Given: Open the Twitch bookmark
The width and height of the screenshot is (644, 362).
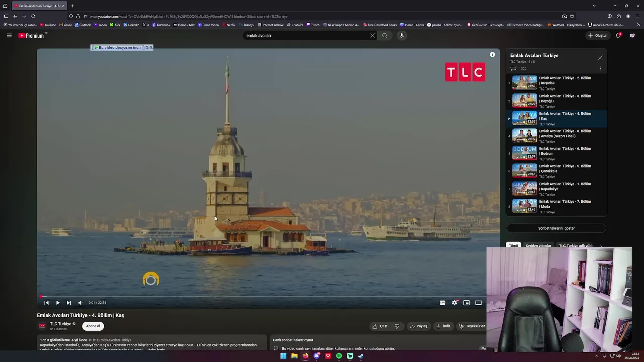Looking at the screenshot, I should tap(313, 25).
